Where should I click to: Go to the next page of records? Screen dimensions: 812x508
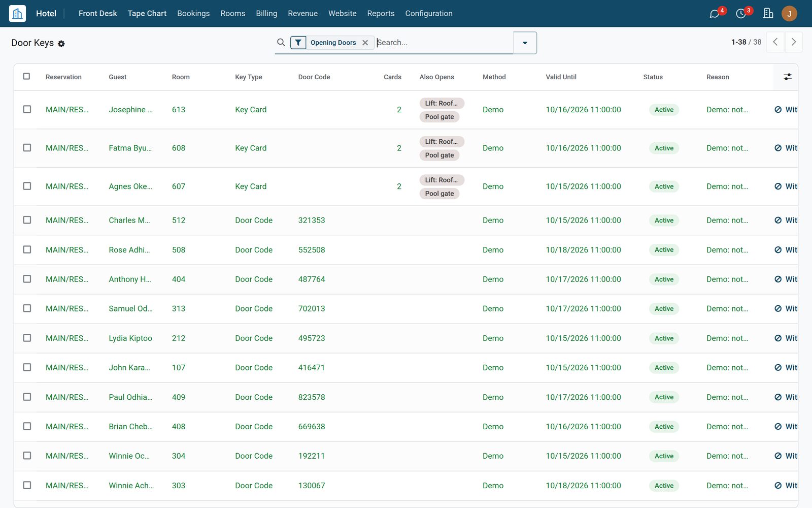(x=794, y=42)
